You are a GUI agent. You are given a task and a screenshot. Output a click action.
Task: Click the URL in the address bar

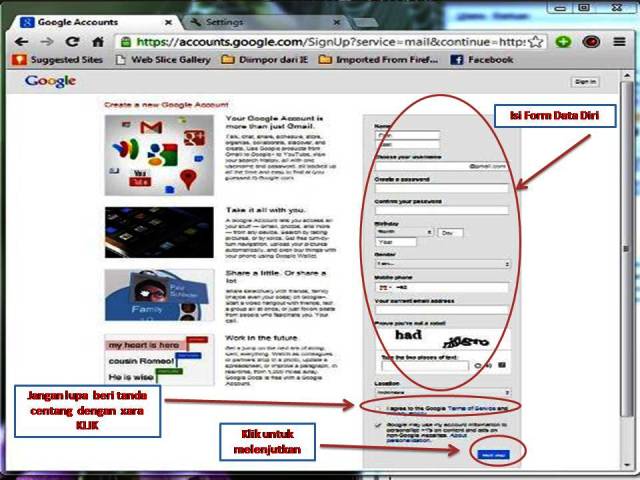(x=331, y=42)
